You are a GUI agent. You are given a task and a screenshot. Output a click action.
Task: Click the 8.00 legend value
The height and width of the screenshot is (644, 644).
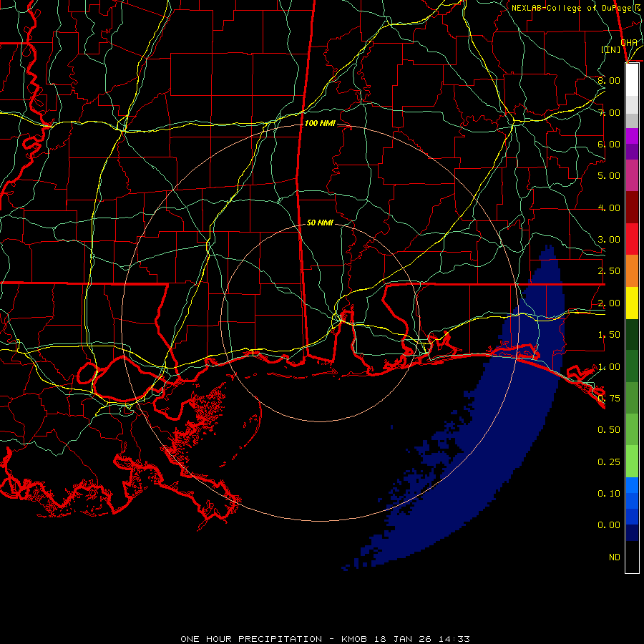pyautogui.click(x=609, y=80)
